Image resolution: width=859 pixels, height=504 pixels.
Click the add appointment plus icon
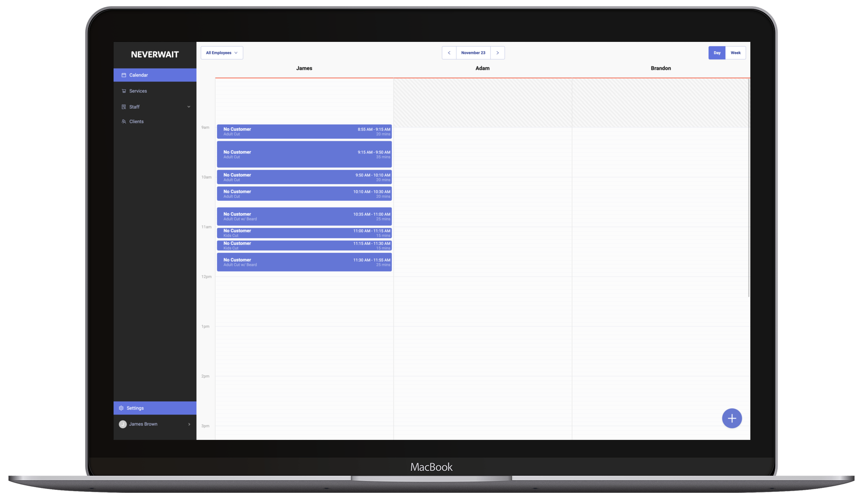732,418
